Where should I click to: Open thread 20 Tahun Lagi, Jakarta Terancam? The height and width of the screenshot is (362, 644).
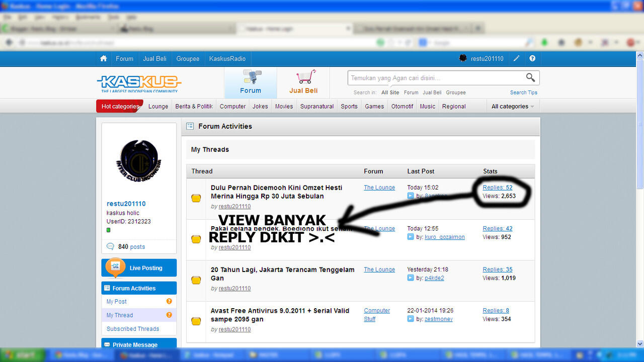click(x=282, y=274)
